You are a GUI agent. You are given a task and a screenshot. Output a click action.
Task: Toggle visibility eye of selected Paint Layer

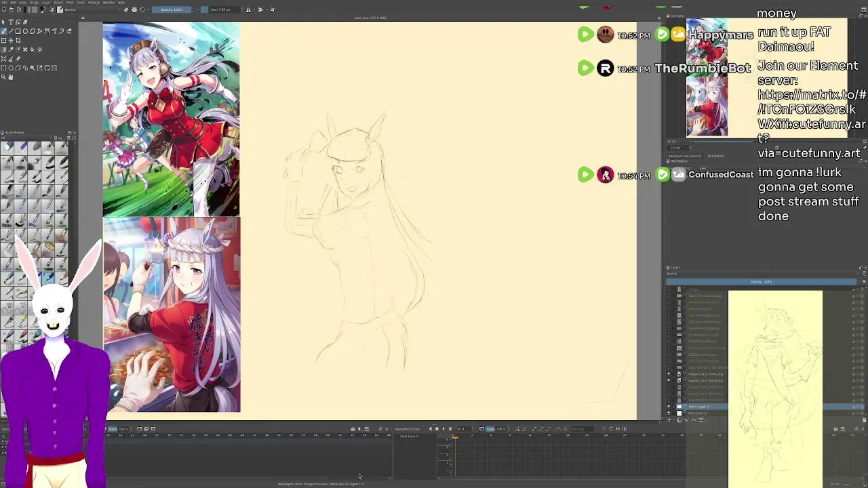pos(668,407)
